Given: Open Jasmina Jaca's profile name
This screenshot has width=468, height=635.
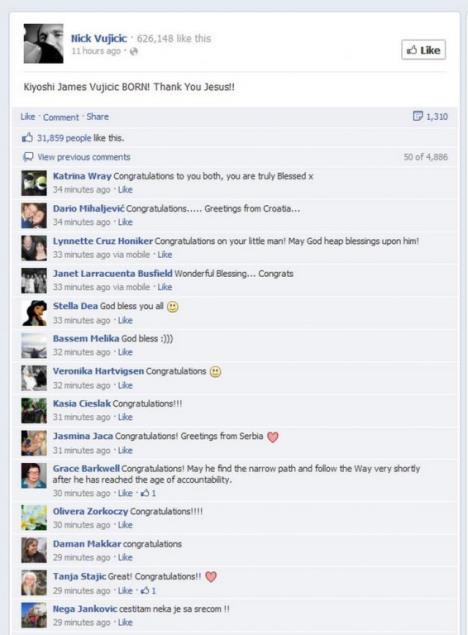Looking at the screenshot, I should [83, 436].
